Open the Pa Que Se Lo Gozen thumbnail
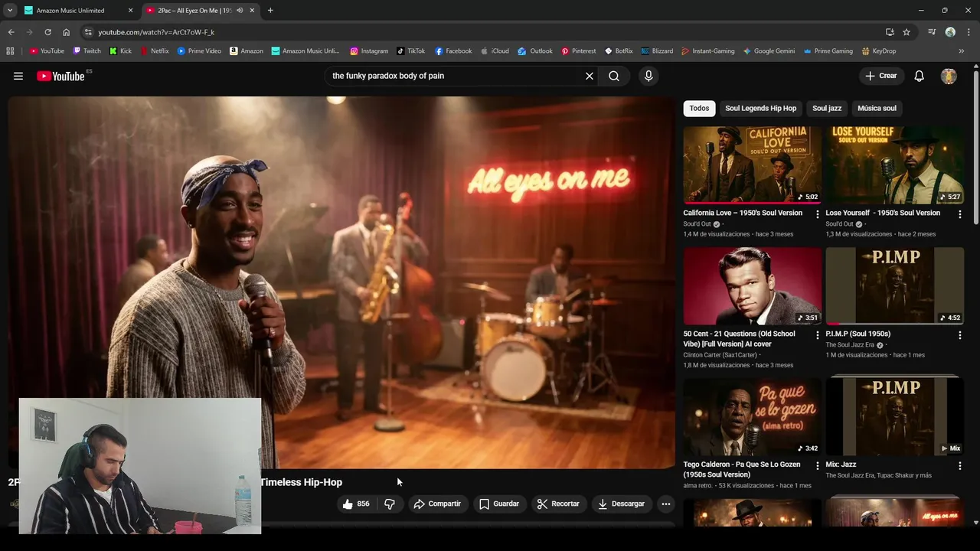Viewport: 980px width, 551px height. click(752, 416)
